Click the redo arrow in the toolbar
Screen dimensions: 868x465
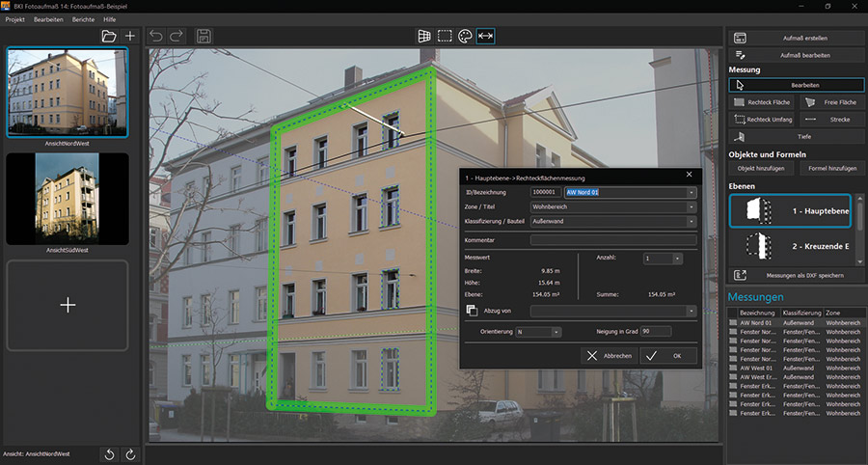pyautogui.click(x=176, y=37)
